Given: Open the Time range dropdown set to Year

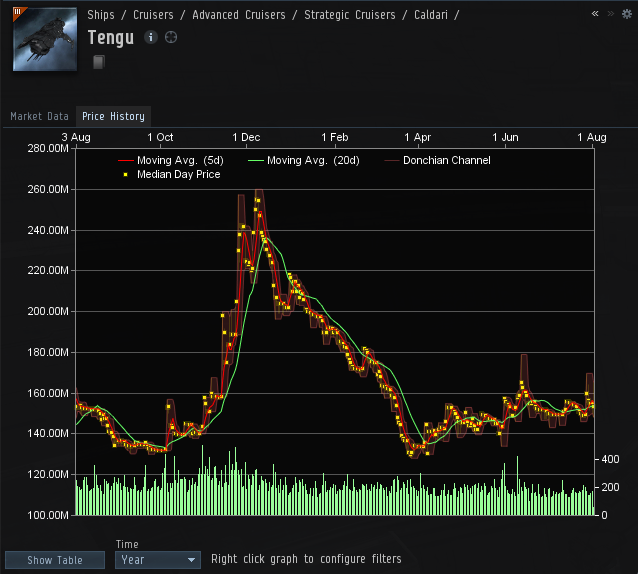Looking at the screenshot, I should click(x=158, y=560).
